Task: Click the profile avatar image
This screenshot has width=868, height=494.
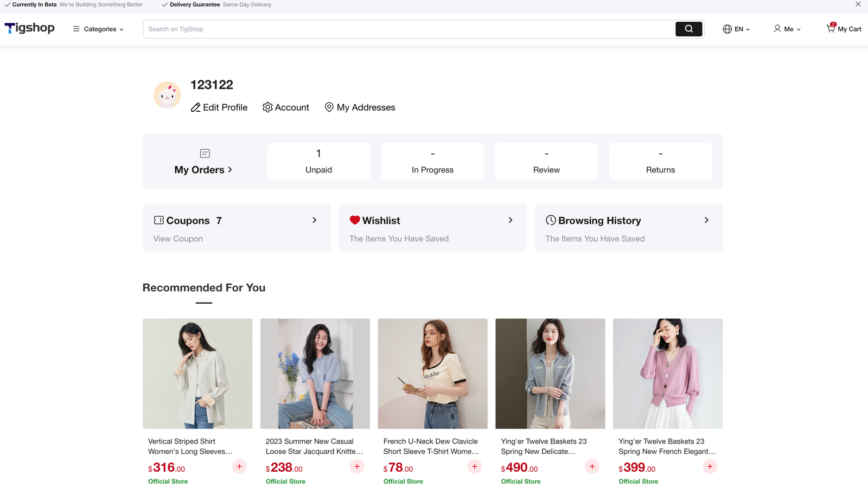Action: coord(167,95)
